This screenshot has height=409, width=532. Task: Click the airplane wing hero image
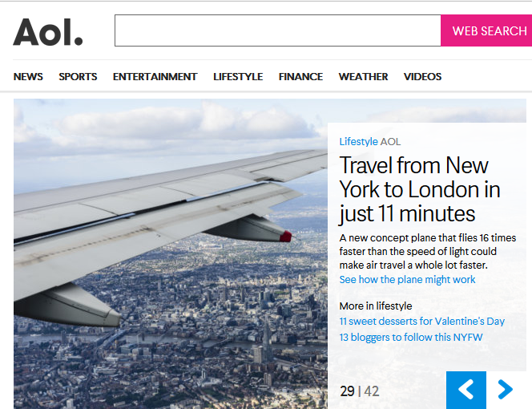[x=171, y=253]
